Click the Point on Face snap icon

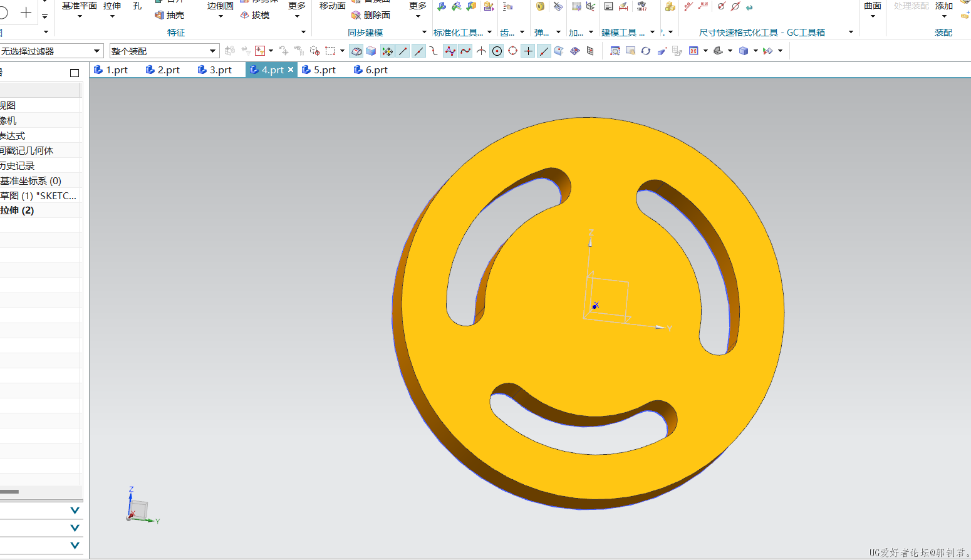click(559, 51)
